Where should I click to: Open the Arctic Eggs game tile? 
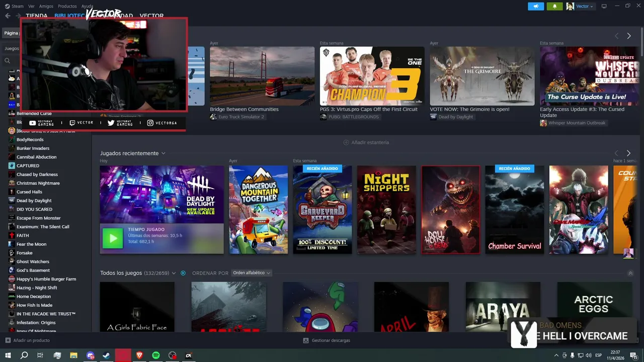[x=594, y=307]
